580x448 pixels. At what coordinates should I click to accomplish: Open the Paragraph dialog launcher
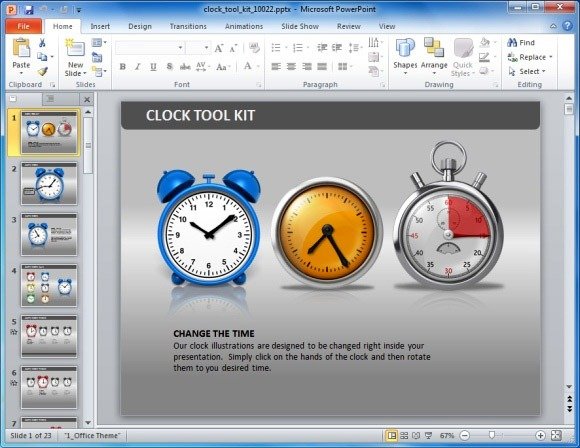[382, 85]
